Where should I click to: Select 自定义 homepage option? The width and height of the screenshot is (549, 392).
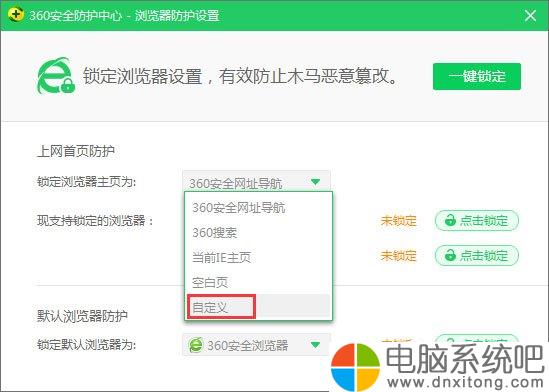(x=258, y=307)
